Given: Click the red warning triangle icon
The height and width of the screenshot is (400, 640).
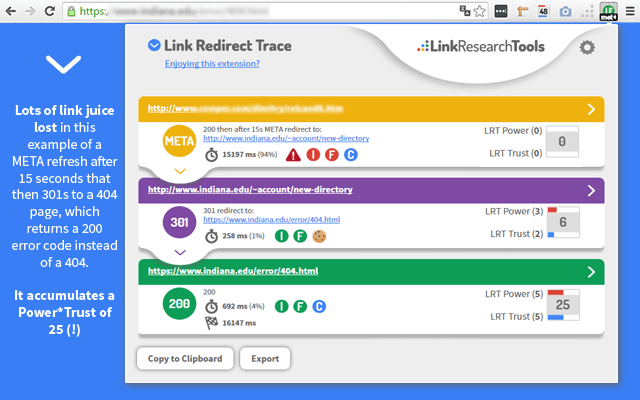Looking at the screenshot, I should pos(293,155).
